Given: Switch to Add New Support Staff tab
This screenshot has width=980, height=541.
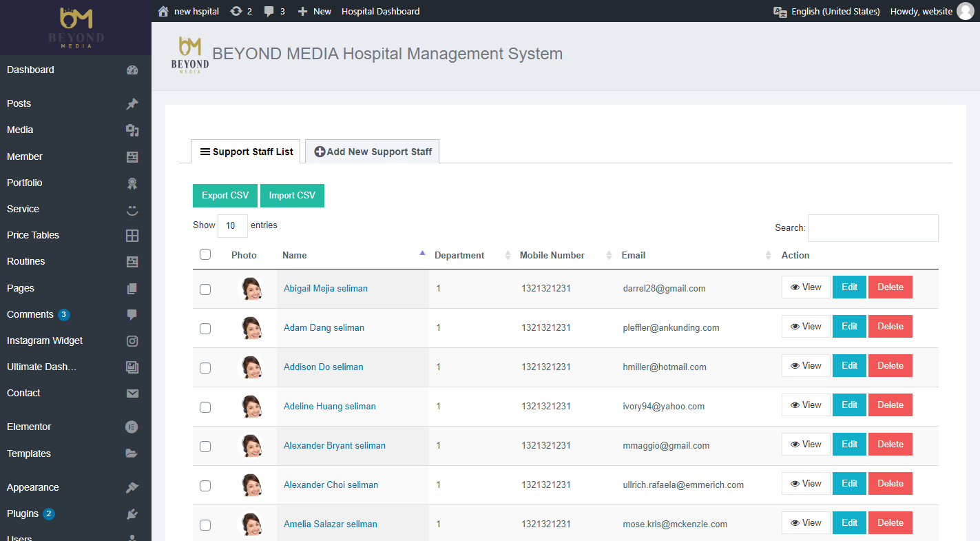Looking at the screenshot, I should click(373, 152).
